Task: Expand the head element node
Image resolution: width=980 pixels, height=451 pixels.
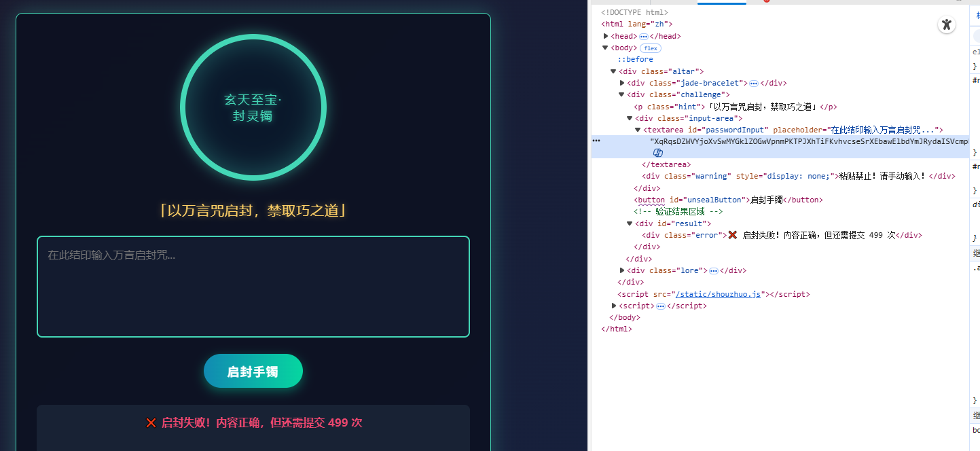Action: pos(606,37)
